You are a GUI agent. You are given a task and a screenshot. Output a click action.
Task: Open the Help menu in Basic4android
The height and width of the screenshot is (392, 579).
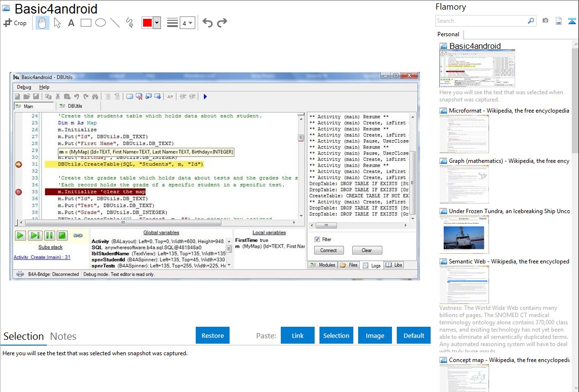coord(44,87)
